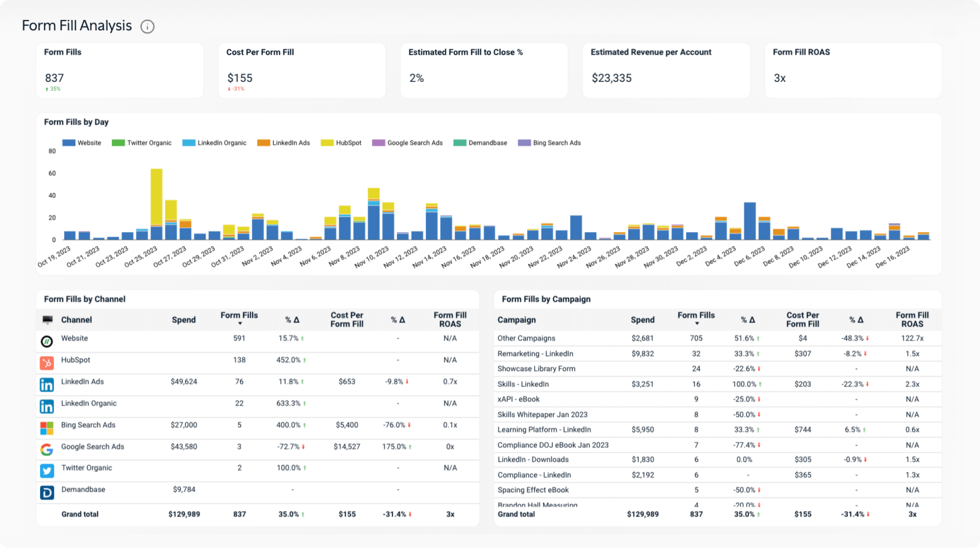
Task: Click the -31% change under Cost Per Form Fill
Action: tap(236, 89)
